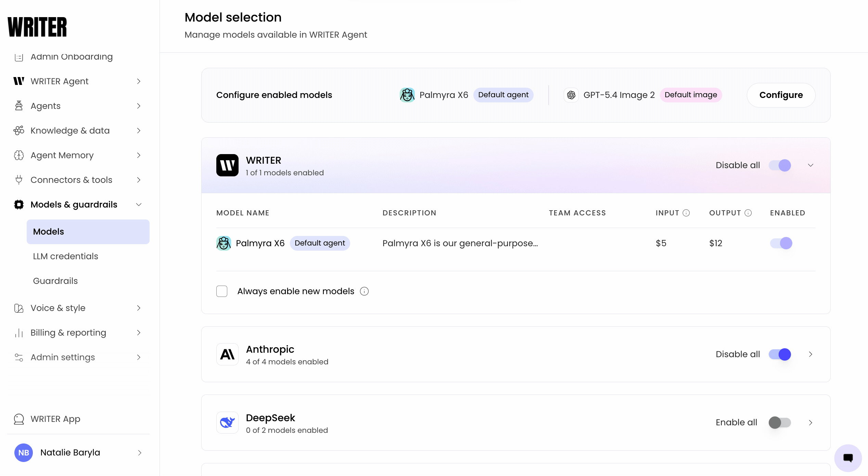Click the '0 of 2 models enabled' text

[x=287, y=430]
